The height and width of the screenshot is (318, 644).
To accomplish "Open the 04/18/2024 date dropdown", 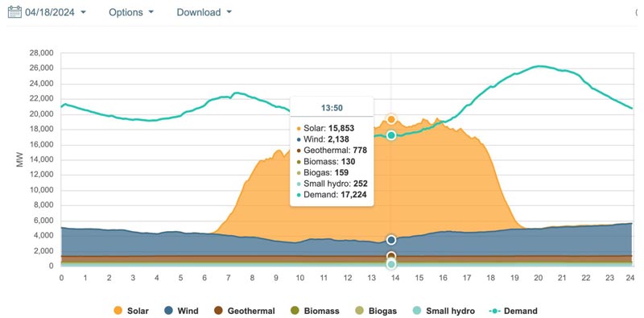I will tap(56, 12).
